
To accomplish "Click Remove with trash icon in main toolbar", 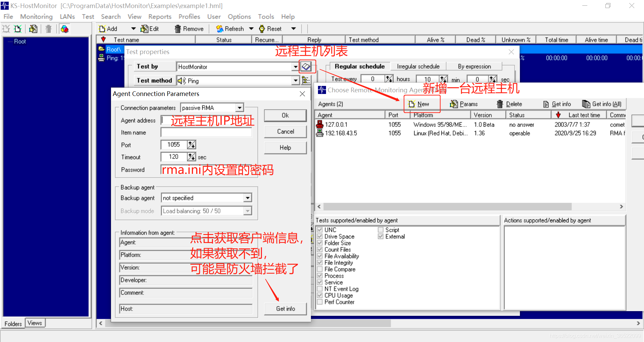I will coord(189,29).
